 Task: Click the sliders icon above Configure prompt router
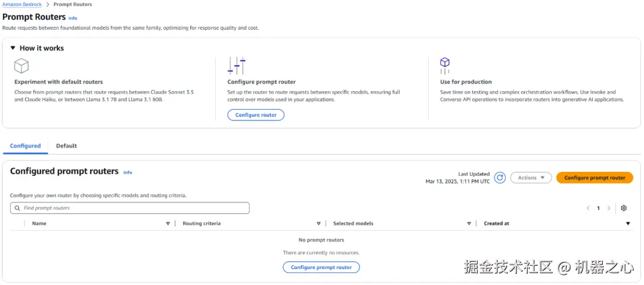coord(236,66)
